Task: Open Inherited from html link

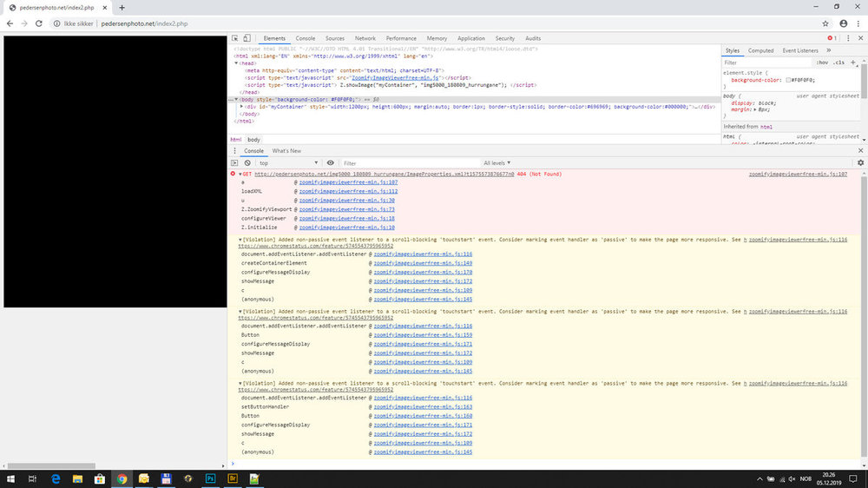Action: 766,127
